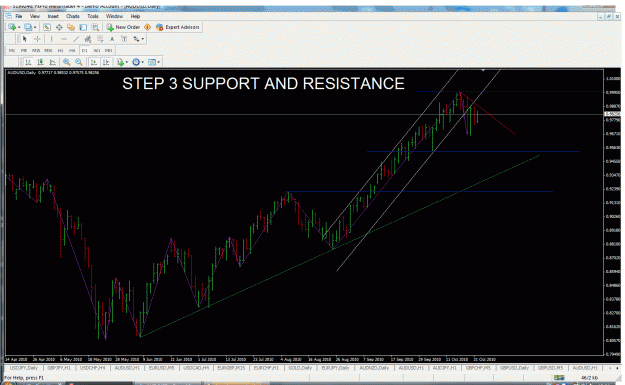Expand the arrows objects dropdown
Screen dimensions: 625x385
pos(143,39)
